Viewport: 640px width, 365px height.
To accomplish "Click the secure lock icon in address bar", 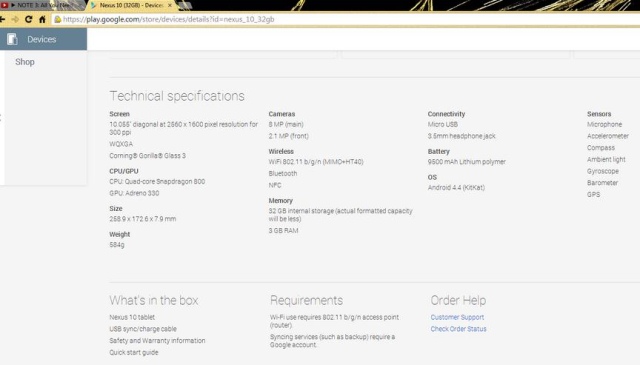I will point(58,19).
